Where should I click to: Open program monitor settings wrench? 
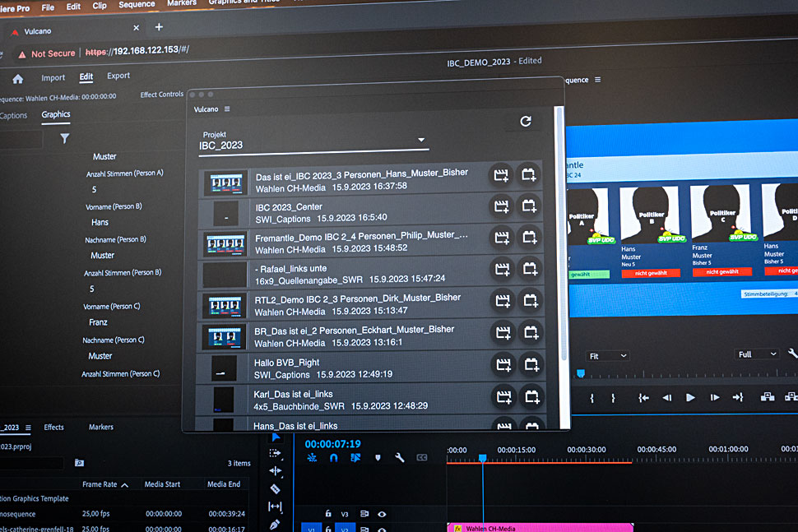793,353
